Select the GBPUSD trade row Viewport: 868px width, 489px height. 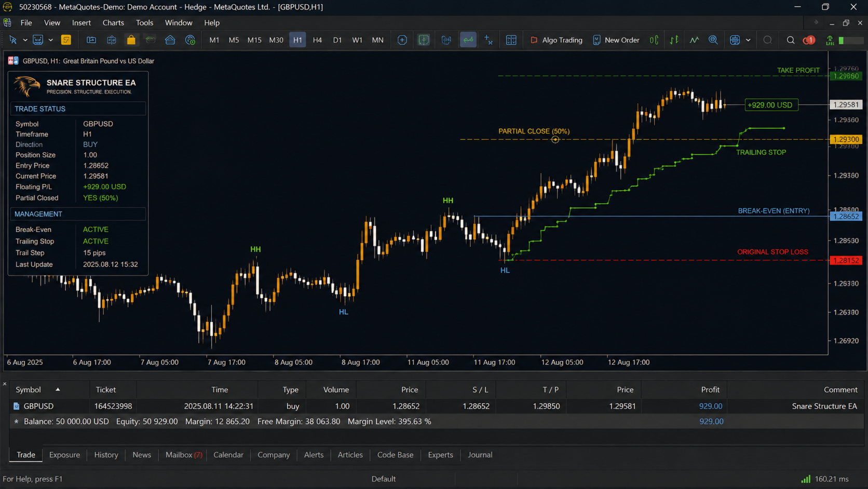[x=435, y=406]
